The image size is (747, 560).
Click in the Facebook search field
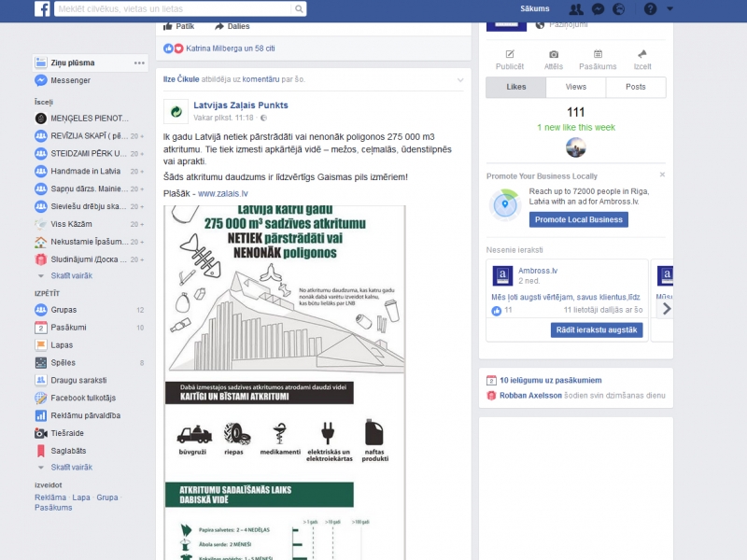point(173,8)
